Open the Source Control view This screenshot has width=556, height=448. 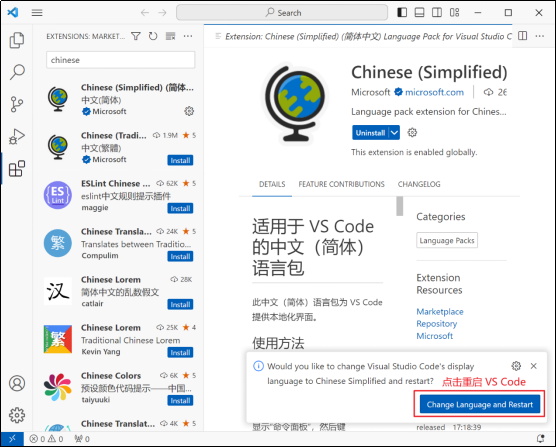(17, 104)
